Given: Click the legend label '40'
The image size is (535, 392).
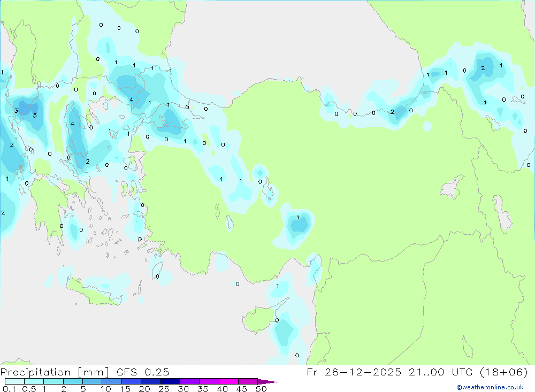Looking at the screenshot, I should coord(223,389).
